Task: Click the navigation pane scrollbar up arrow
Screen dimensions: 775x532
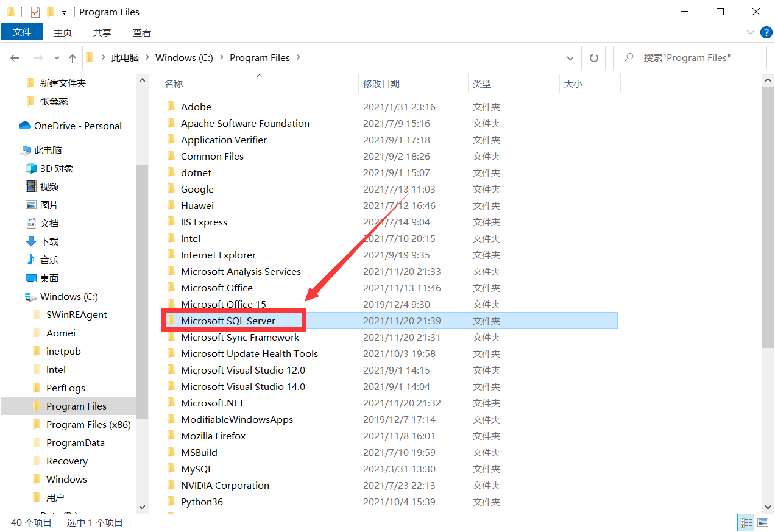Action: point(142,80)
